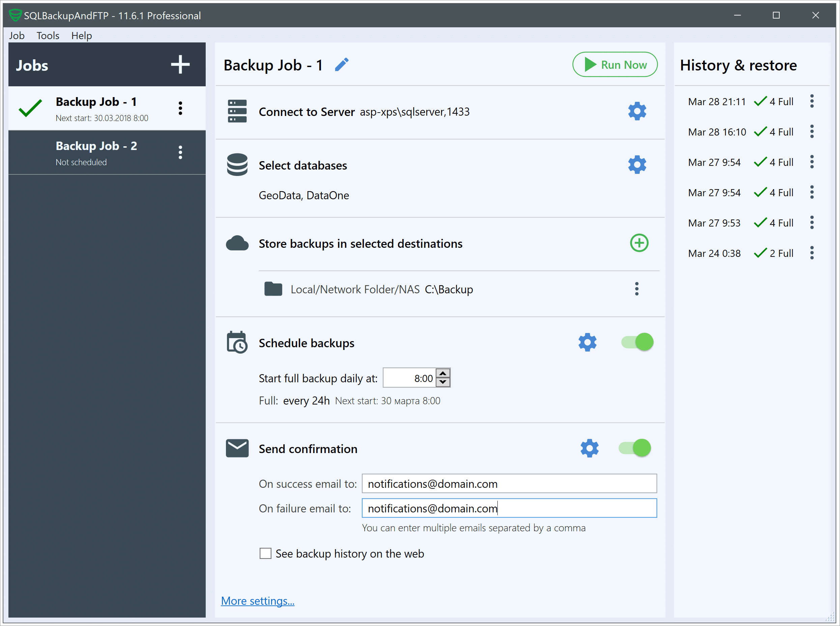
Task: Click the On success email field
Action: (509, 483)
